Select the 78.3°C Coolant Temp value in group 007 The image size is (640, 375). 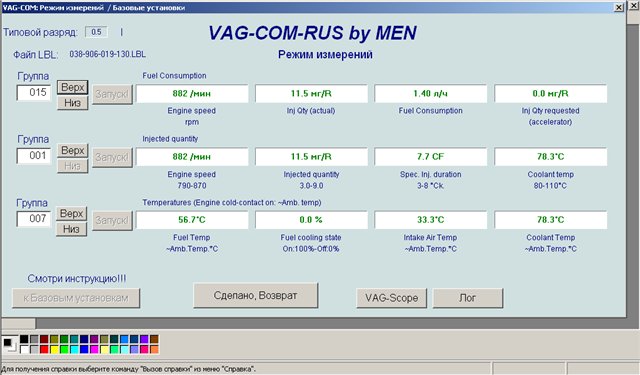pyautogui.click(x=550, y=220)
